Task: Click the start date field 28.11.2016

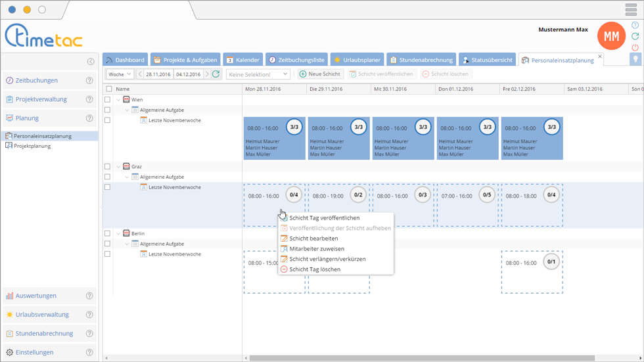Action: [158, 74]
